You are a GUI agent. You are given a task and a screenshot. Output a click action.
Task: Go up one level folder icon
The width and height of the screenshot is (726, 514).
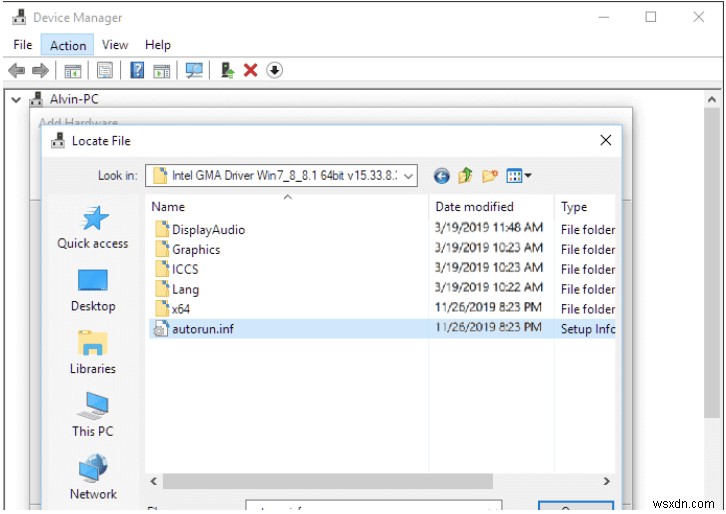click(465, 176)
